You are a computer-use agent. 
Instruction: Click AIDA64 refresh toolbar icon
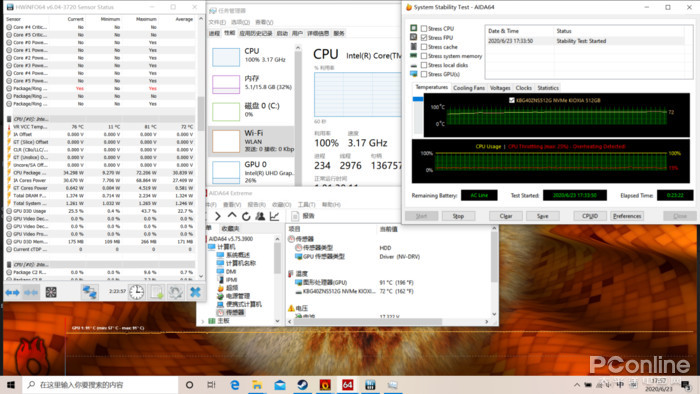(246, 216)
